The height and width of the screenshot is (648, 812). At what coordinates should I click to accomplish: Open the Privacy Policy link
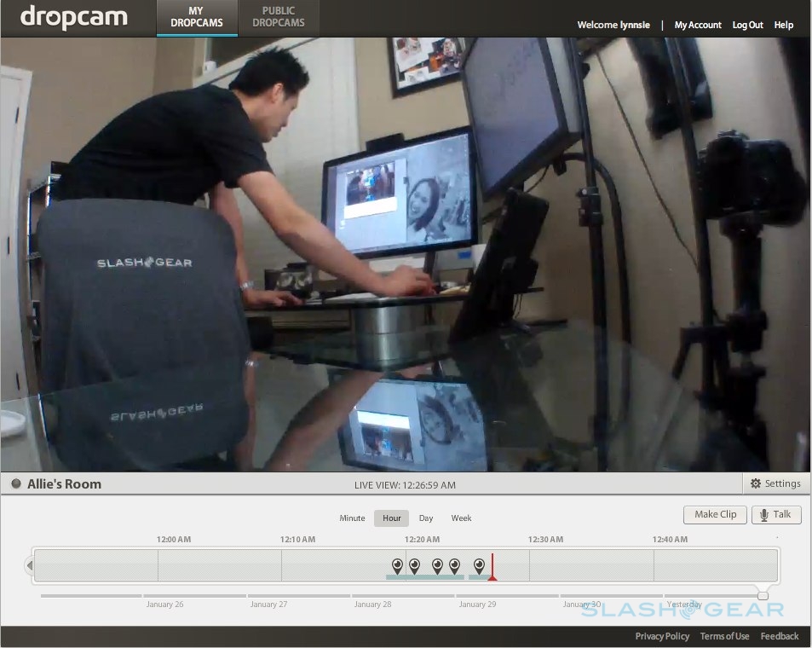662,636
